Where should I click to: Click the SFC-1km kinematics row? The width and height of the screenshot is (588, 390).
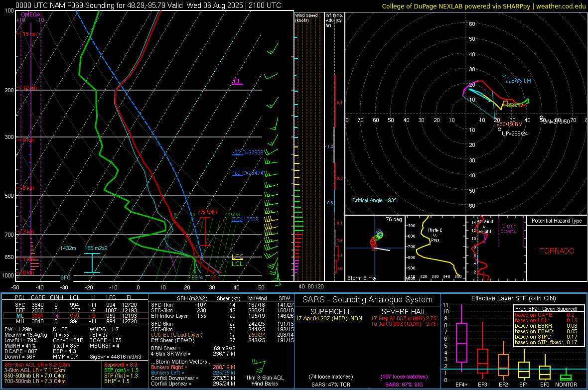222,305
